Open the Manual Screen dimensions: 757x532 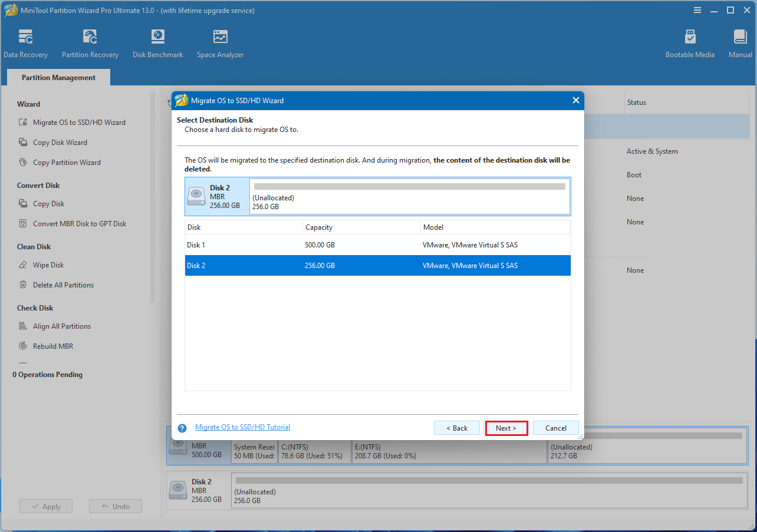click(739, 42)
